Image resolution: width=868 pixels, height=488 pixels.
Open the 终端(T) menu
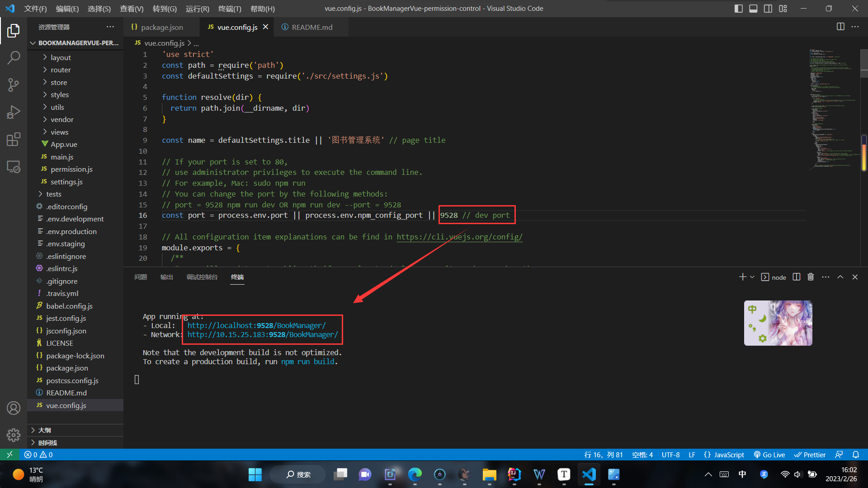pos(229,9)
